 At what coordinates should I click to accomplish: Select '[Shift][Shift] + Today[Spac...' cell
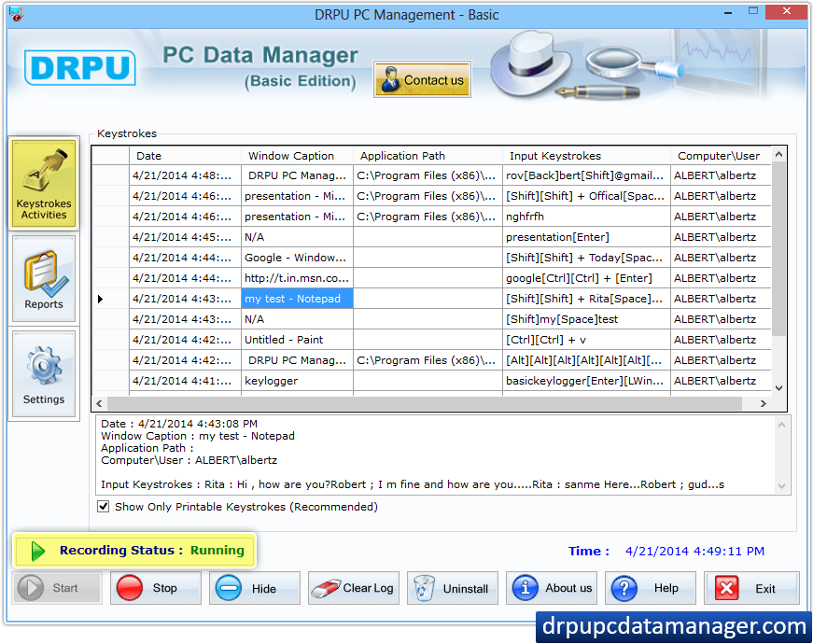click(x=586, y=258)
